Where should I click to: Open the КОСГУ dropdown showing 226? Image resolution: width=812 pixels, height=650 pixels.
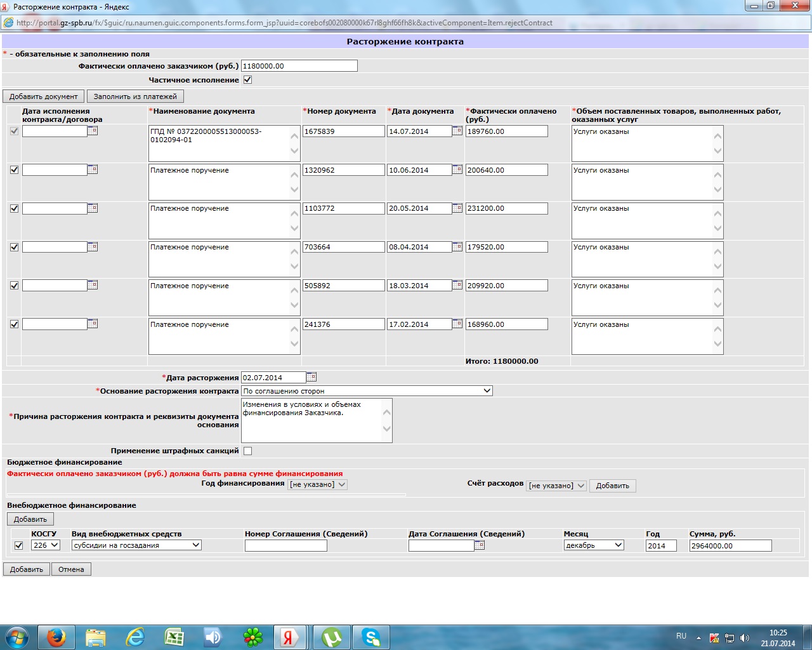click(46, 545)
